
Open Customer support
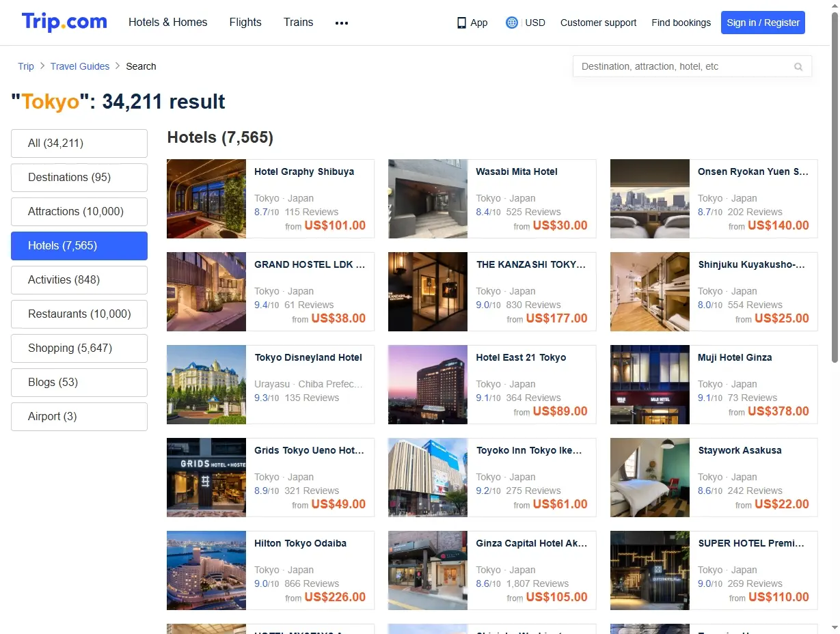(x=598, y=23)
